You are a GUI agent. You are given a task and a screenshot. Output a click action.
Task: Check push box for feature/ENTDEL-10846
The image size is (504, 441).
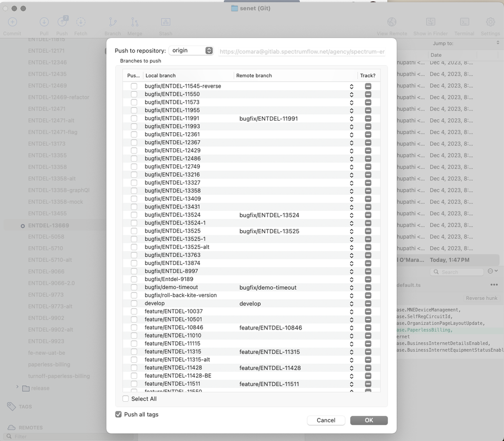pyautogui.click(x=134, y=327)
